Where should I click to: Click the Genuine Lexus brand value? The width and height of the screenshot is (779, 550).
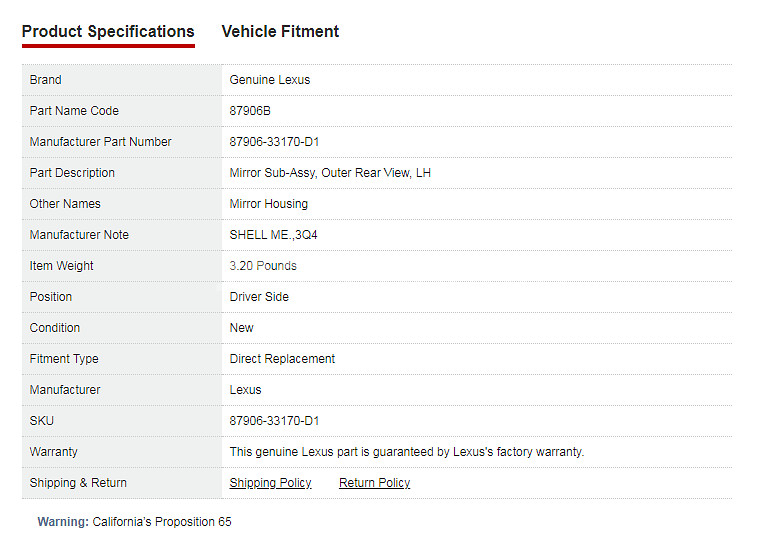(270, 80)
